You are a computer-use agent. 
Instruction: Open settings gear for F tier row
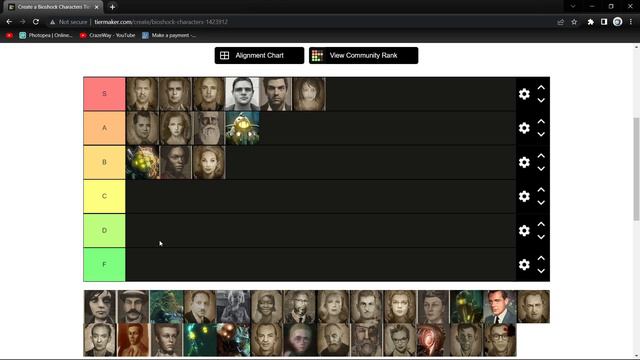[x=524, y=264]
